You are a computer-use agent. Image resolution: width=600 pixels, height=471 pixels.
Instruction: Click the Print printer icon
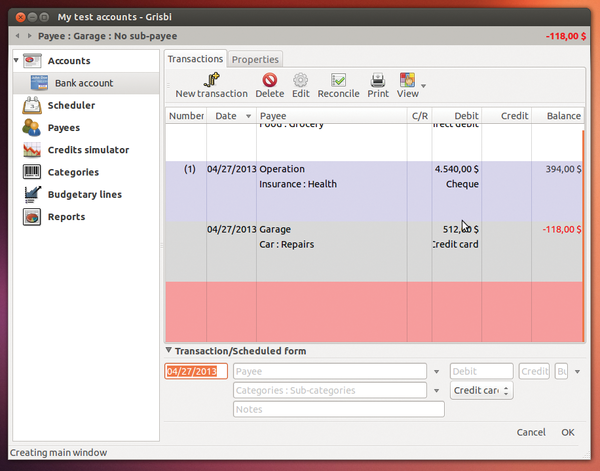(x=378, y=80)
